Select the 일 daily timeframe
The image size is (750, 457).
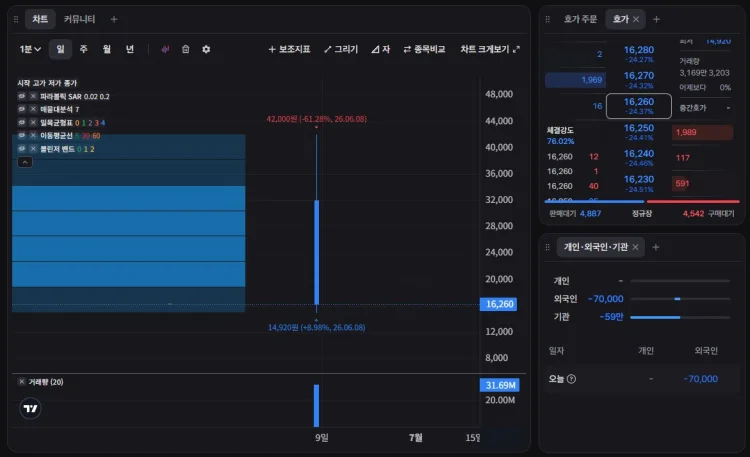[x=60, y=49]
